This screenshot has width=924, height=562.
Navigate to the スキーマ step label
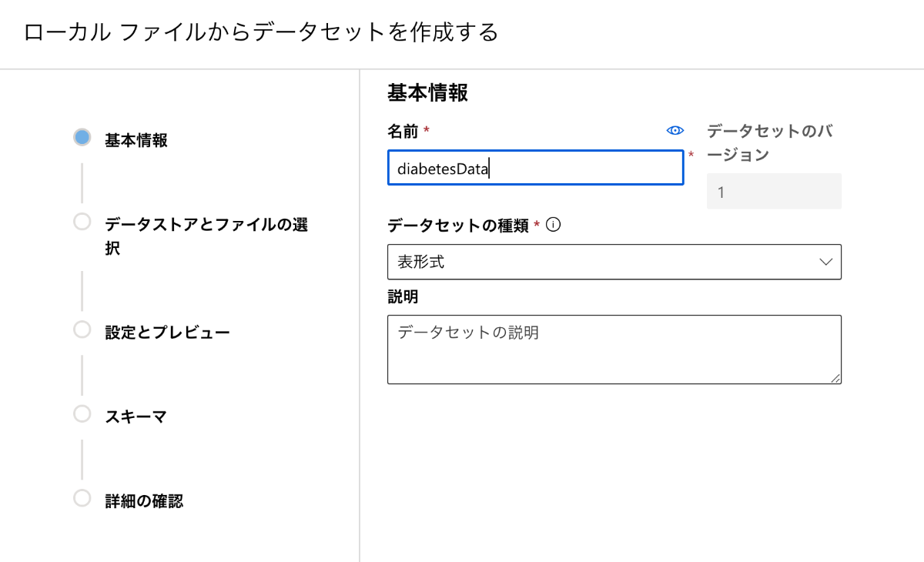click(x=136, y=417)
